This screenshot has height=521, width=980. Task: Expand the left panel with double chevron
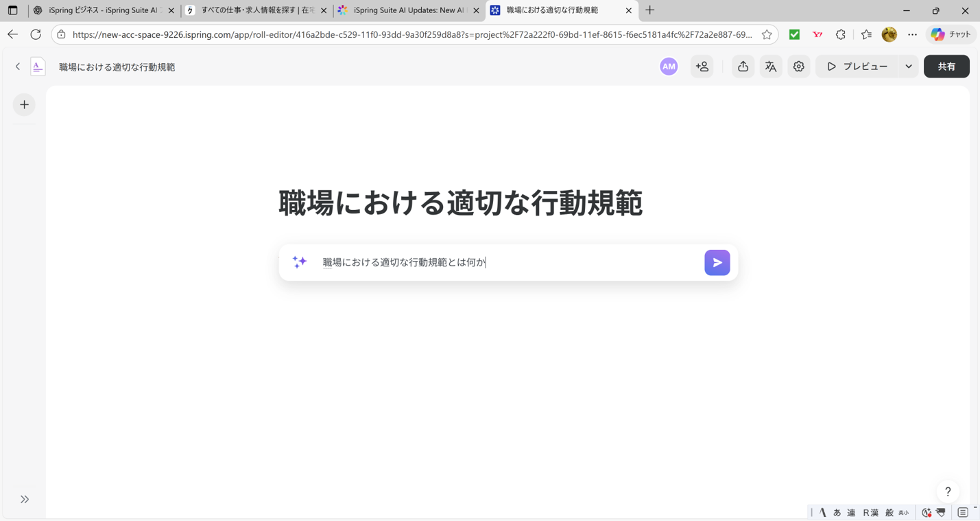coord(24,499)
